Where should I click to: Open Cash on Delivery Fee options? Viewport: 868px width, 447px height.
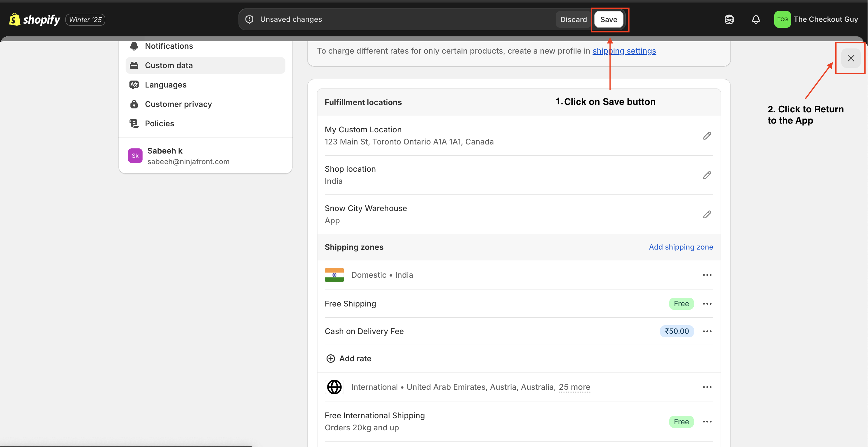[x=707, y=331]
